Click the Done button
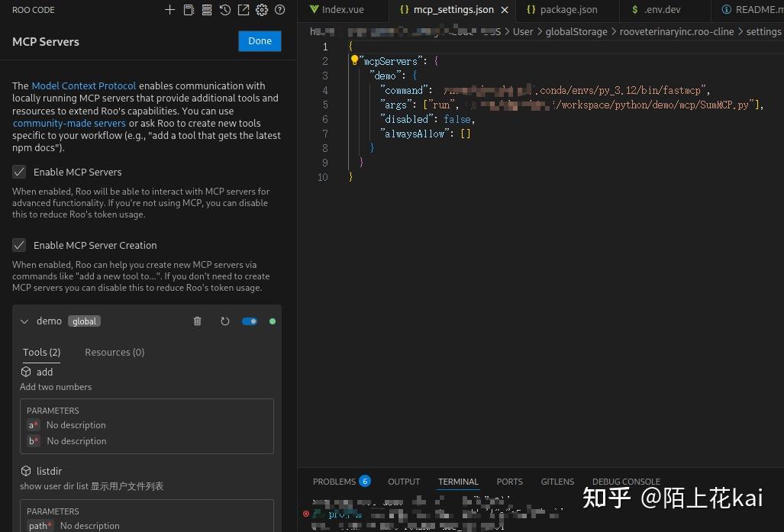Image resolution: width=784 pixels, height=532 pixels. 260,41
